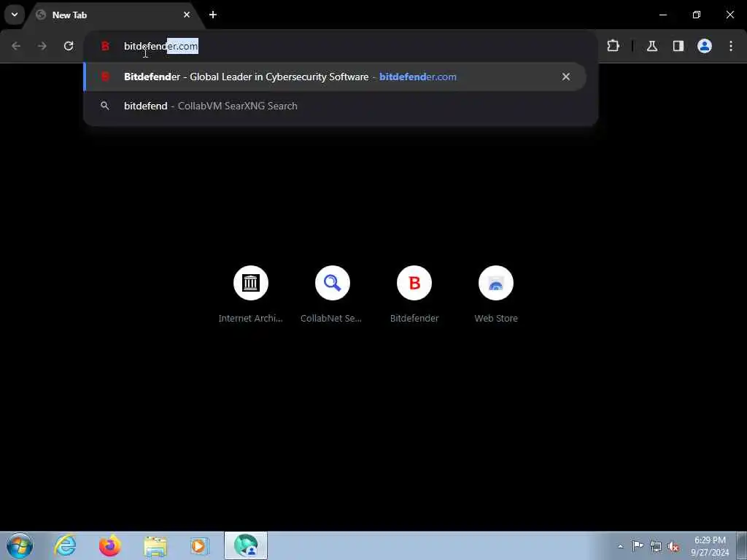This screenshot has width=747, height=560.
Task: Open the Extensions puzzle icon
Action: 613,46
